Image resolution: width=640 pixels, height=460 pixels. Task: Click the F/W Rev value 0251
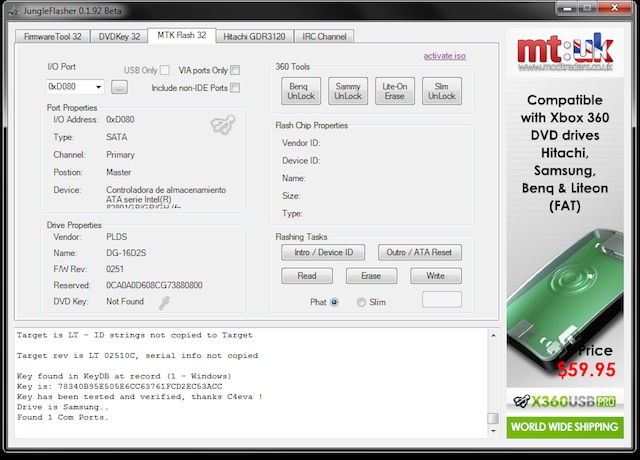[115, 269]
